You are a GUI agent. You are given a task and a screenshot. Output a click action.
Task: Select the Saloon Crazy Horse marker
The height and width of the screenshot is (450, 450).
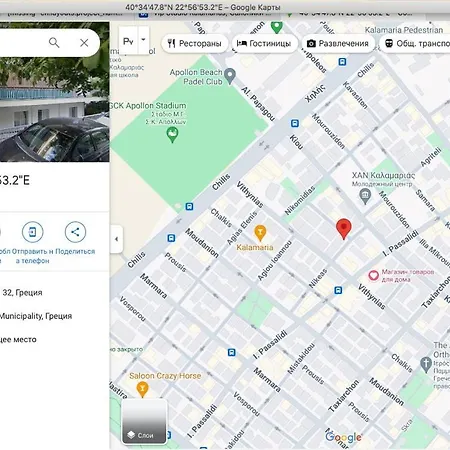(x=142, y=389)
